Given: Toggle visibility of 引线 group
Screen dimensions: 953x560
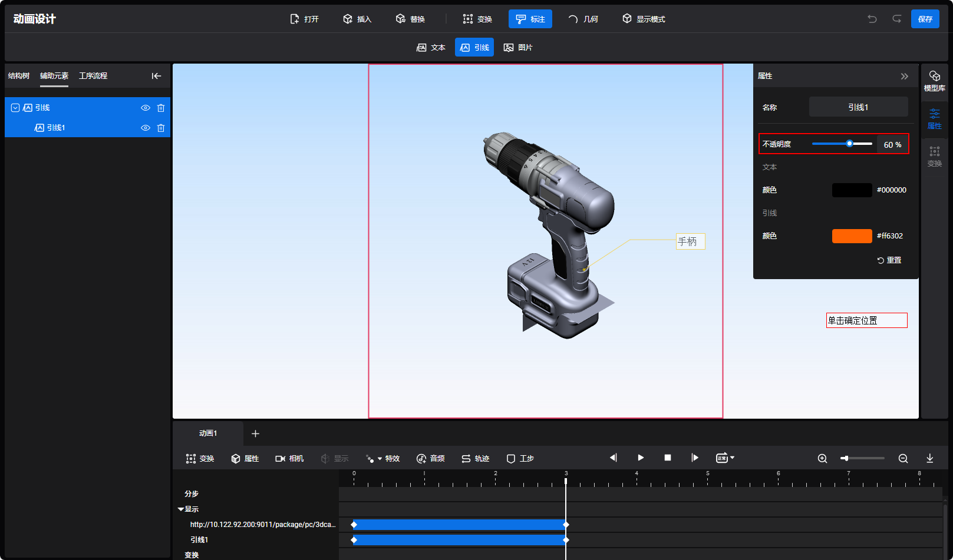Looking at the screenshot, I should [145, 108].
